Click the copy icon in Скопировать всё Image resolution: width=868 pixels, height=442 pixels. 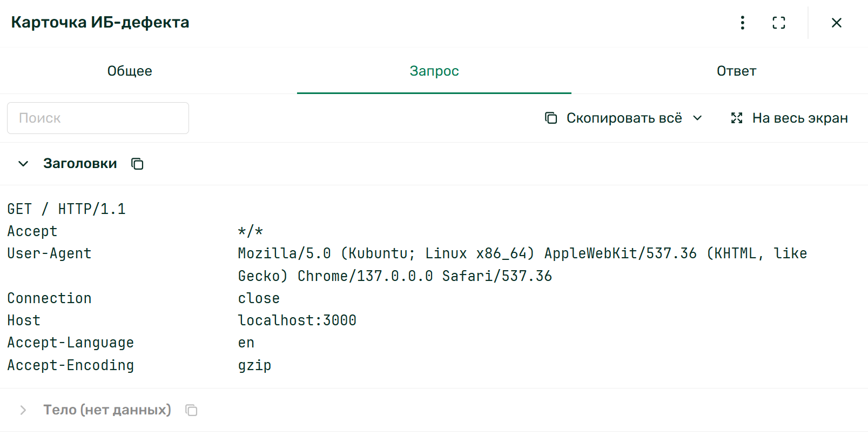tap(551, 118)
